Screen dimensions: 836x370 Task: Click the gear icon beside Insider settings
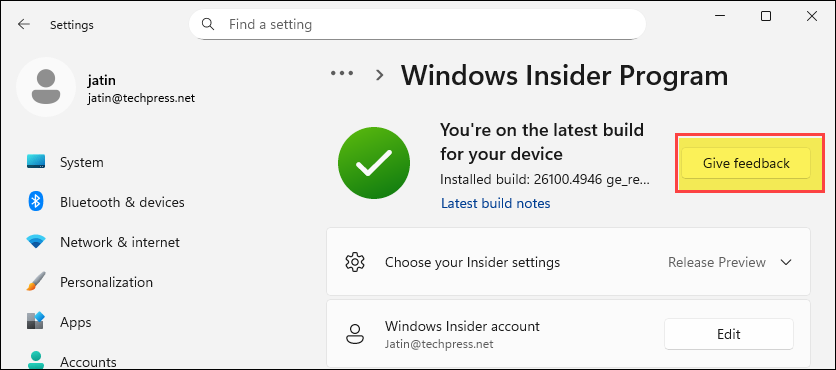355,262
